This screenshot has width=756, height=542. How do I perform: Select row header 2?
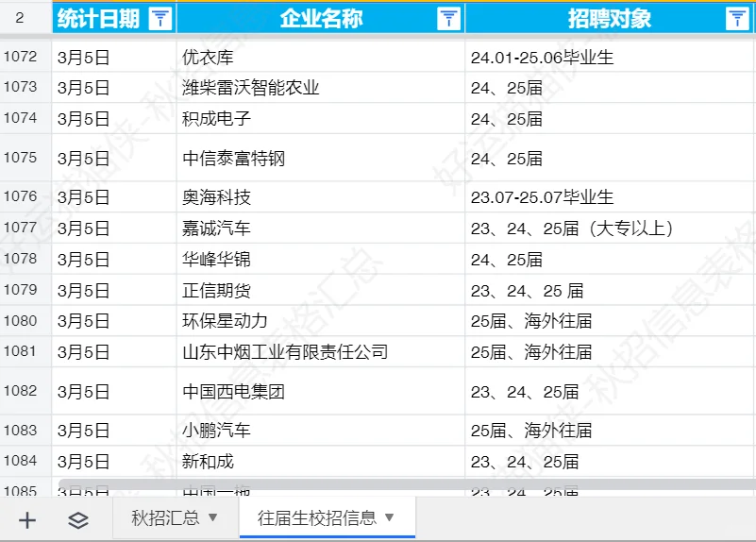25,18
